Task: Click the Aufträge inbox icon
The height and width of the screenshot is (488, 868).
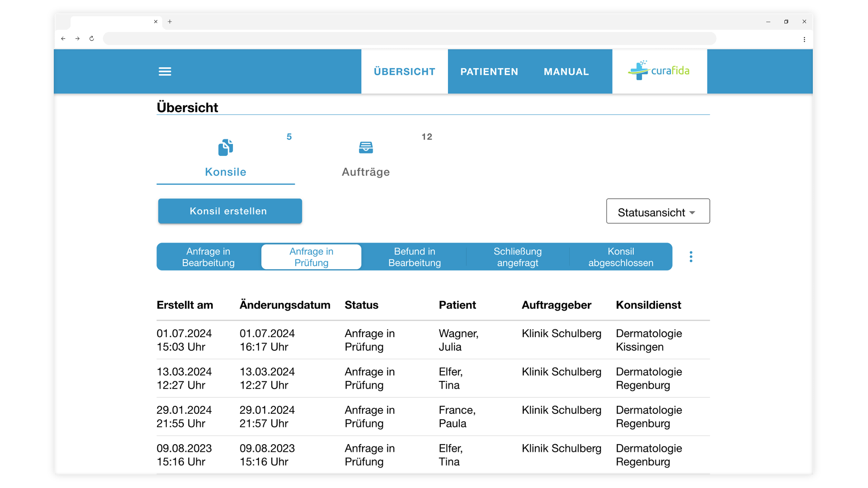Action: pos(366,147)
